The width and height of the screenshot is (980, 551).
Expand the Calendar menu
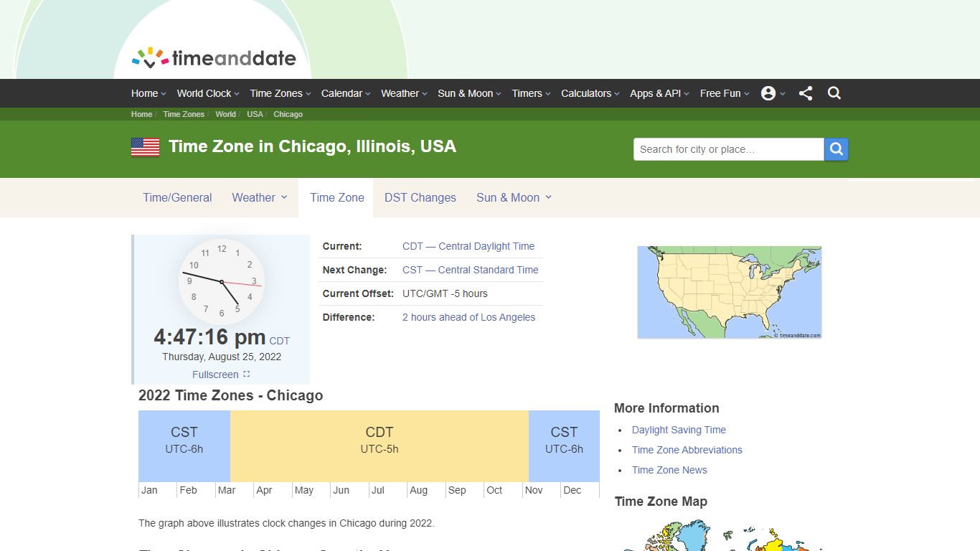click(346, 93)
